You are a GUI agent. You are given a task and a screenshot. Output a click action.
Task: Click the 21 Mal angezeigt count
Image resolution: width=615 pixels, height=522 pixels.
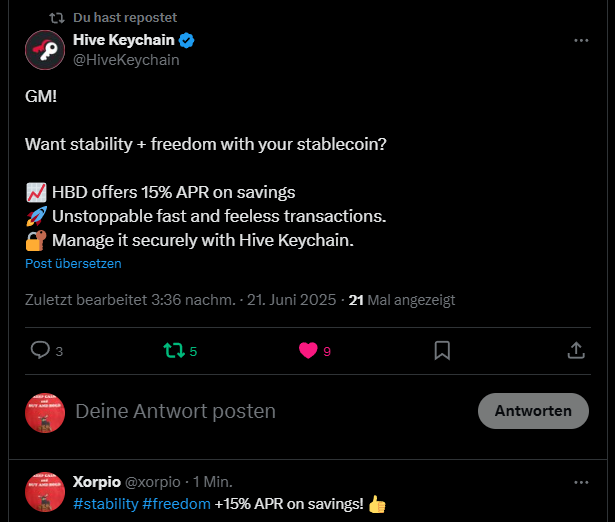tap(402, 300)
